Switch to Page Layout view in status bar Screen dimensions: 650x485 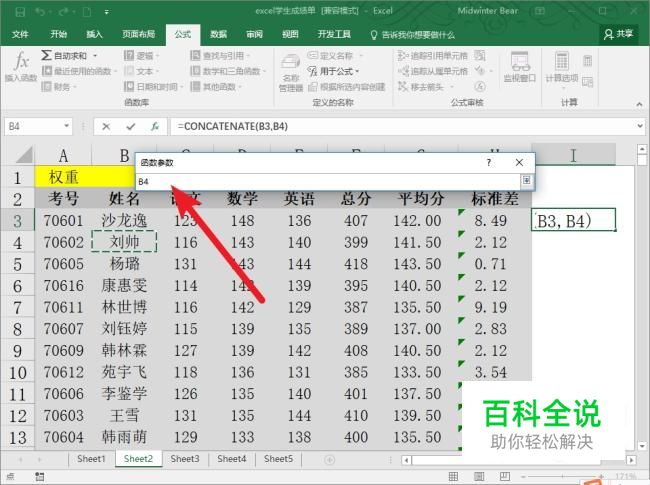tap(479, 476)
